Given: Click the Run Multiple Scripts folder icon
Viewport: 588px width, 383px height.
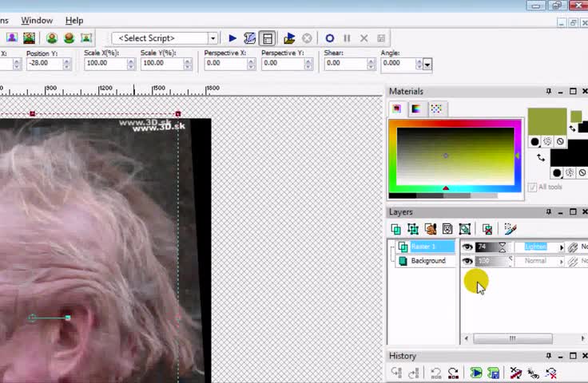Looking at the screenshot, I should pos(289,38).
